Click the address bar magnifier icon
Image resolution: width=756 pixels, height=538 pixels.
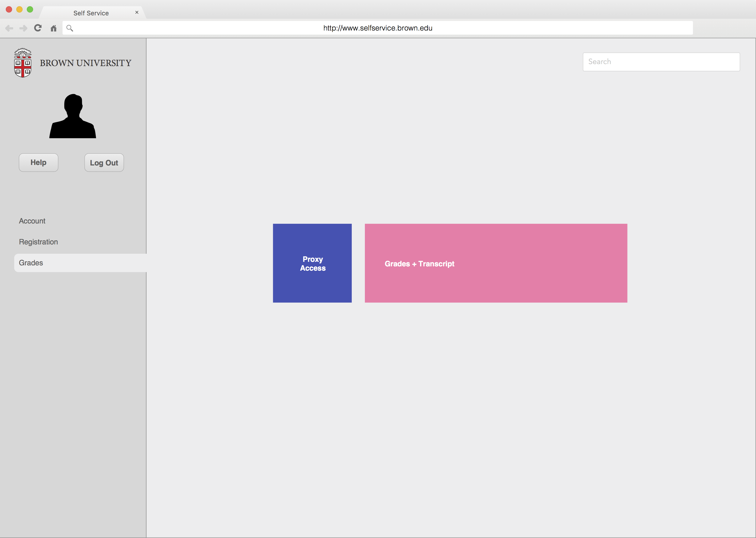point(70,28)
